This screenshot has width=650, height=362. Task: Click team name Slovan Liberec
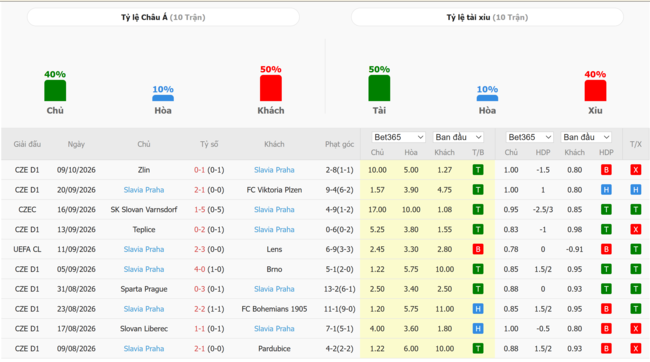click(x=144, y=328)
